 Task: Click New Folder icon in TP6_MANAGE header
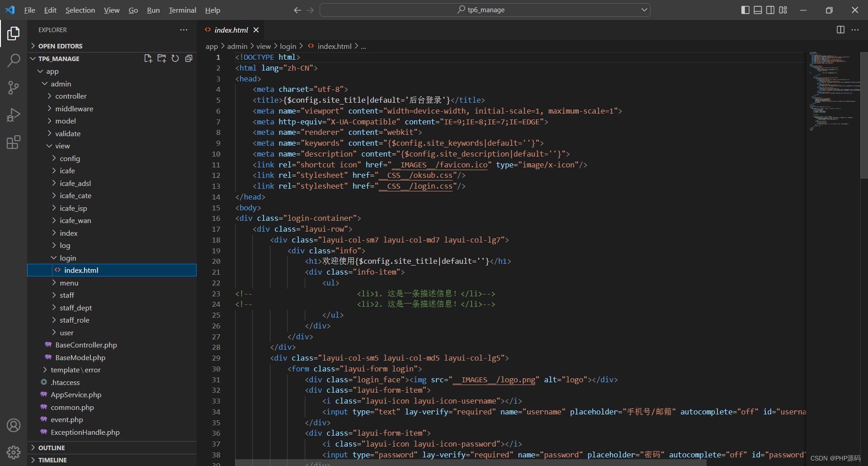161,58
